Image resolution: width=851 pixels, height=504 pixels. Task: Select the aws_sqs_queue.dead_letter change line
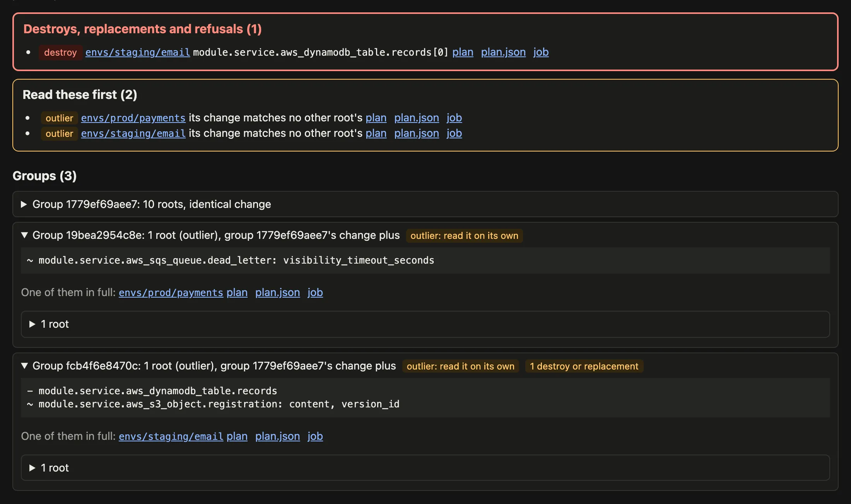coord(231,261)
